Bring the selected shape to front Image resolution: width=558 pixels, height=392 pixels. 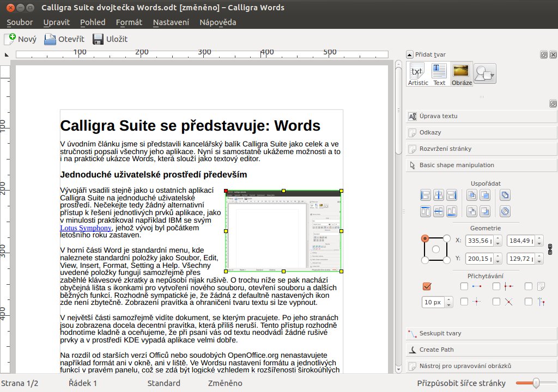coord(472,195)
